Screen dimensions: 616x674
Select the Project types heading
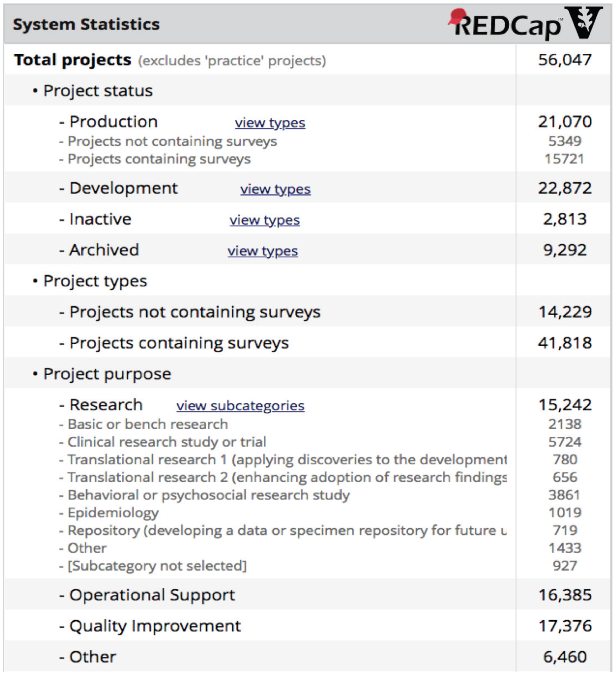pyautogui.click(x=95, y=281)
